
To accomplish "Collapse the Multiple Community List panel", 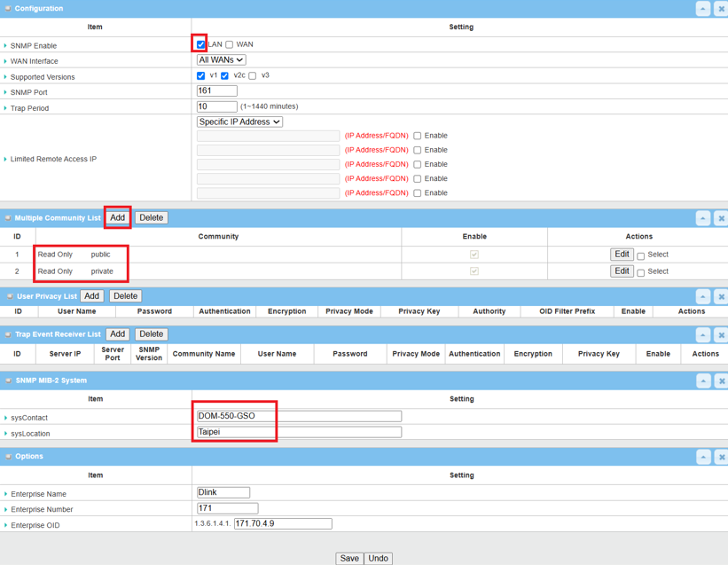I will coord(702,218).
